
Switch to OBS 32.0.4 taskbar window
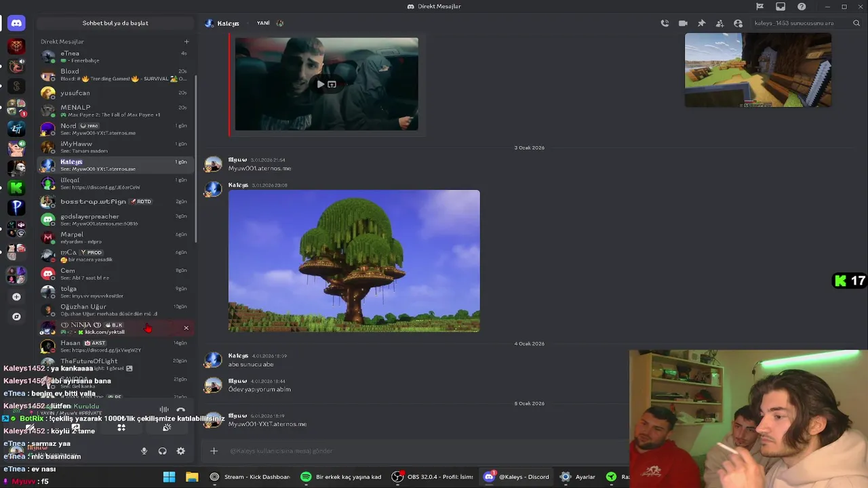[433, 477]
